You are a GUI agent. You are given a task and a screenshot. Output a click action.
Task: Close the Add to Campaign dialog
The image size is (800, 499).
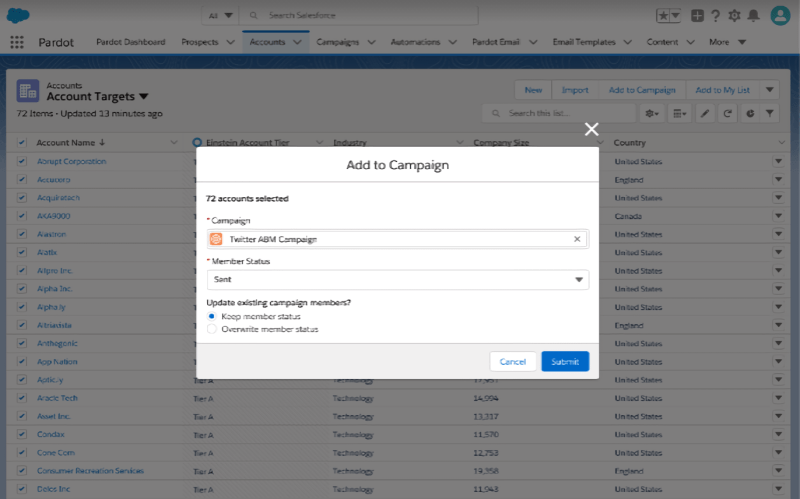(x=591, y=129)
